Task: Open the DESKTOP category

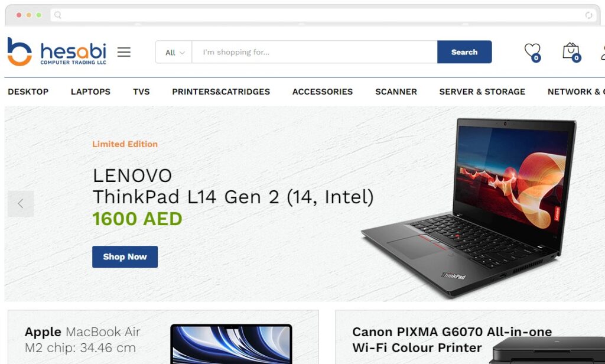Action: pyautogui.click(x=28, y=92)
